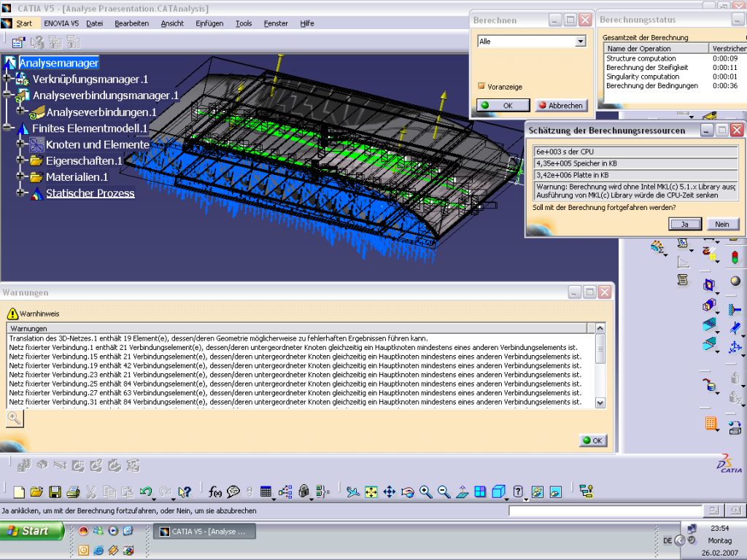
Task: Swap the visible space
Action: coord(555,492)
